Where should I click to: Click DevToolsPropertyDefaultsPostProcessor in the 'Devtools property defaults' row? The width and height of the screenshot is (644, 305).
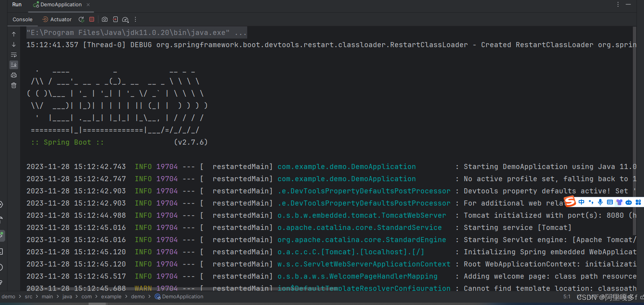pyautogui.click(x=364, y=191)
